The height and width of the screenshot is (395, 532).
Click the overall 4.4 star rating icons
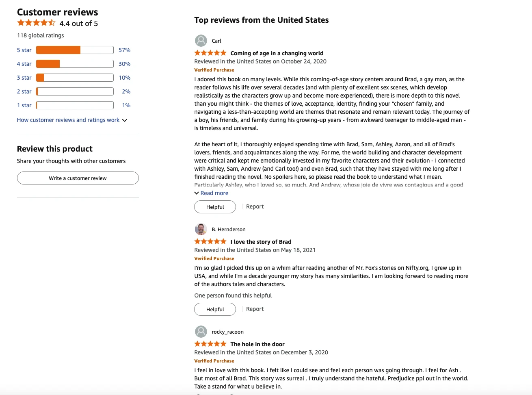(36, 23)
